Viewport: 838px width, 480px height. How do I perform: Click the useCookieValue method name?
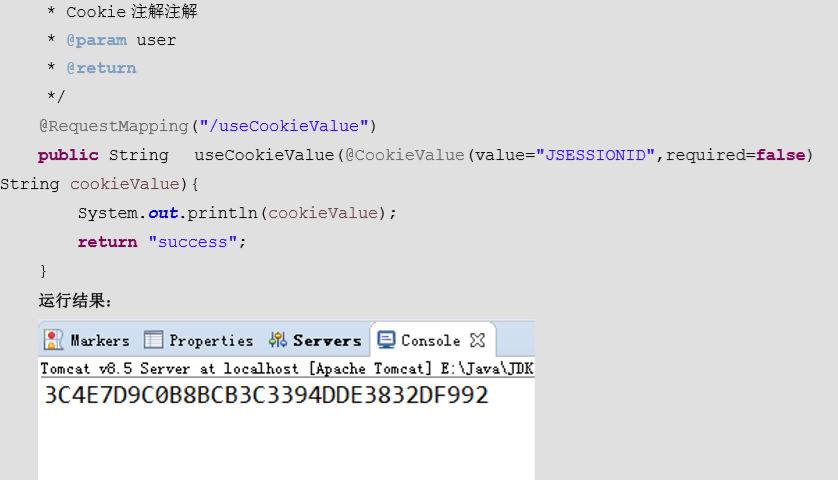tap(264, 155)
